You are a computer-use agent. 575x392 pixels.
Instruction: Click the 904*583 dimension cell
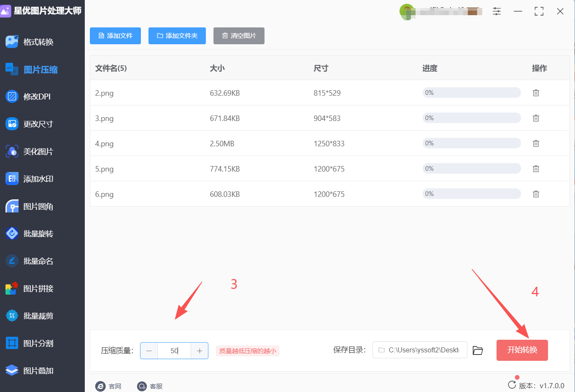[327, 118]
